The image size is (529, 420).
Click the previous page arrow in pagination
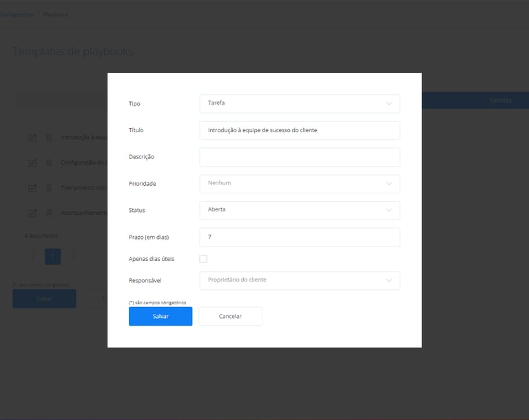tap(33, 256)
